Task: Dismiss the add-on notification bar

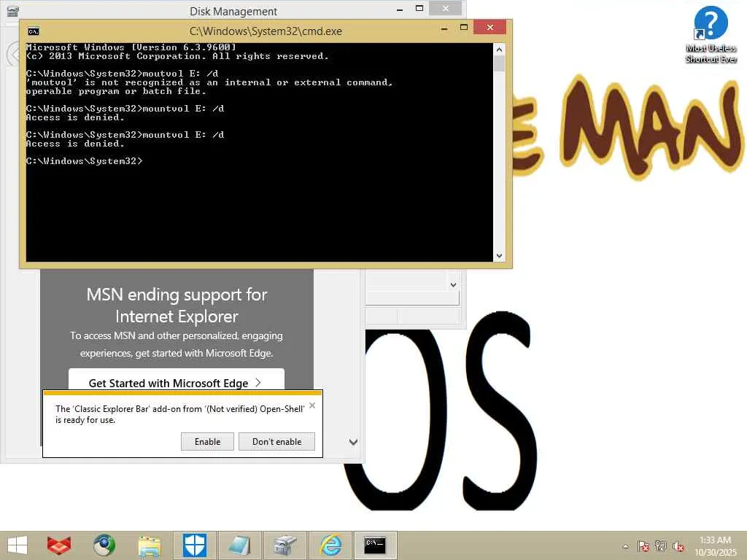Action: pyautogui.click(x=312, y=405)
